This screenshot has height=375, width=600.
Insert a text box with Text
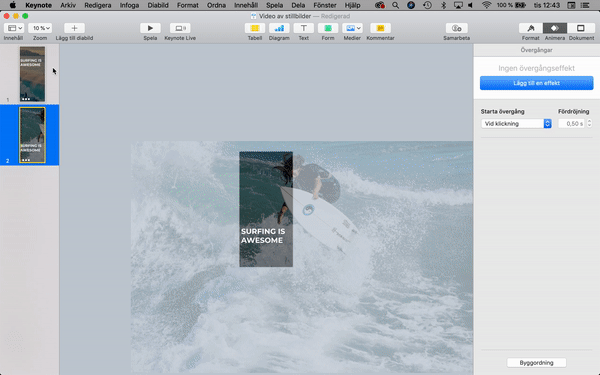point(303,28)
